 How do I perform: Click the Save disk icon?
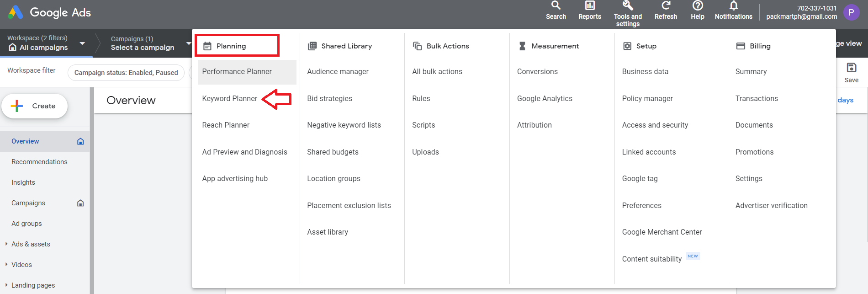click(852, 68)
